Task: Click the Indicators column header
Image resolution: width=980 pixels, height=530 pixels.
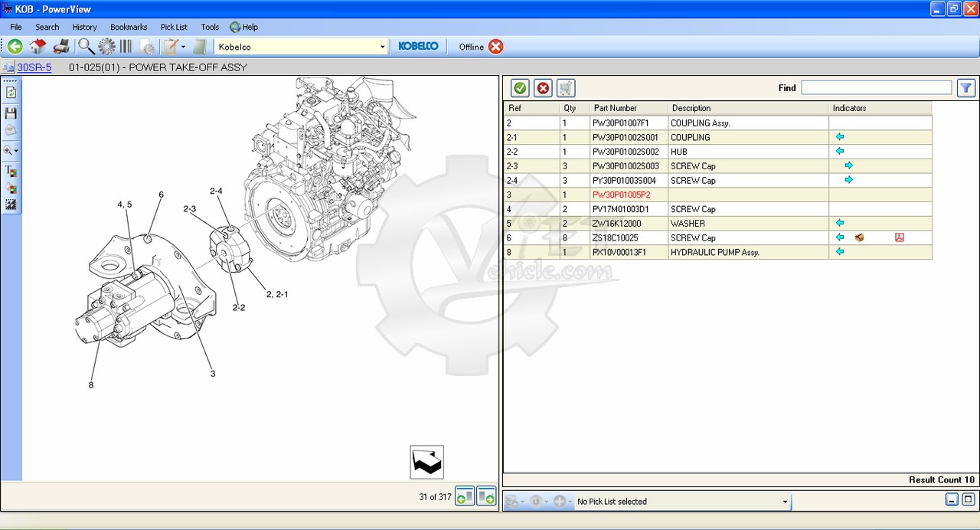Action: pyautogui.click(x=880, y=108)
